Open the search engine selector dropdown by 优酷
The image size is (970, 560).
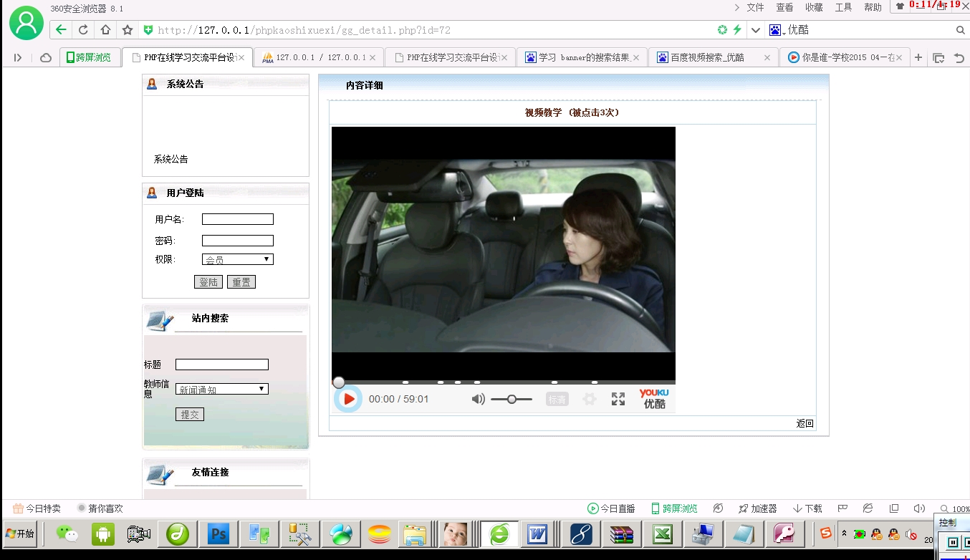777,30
